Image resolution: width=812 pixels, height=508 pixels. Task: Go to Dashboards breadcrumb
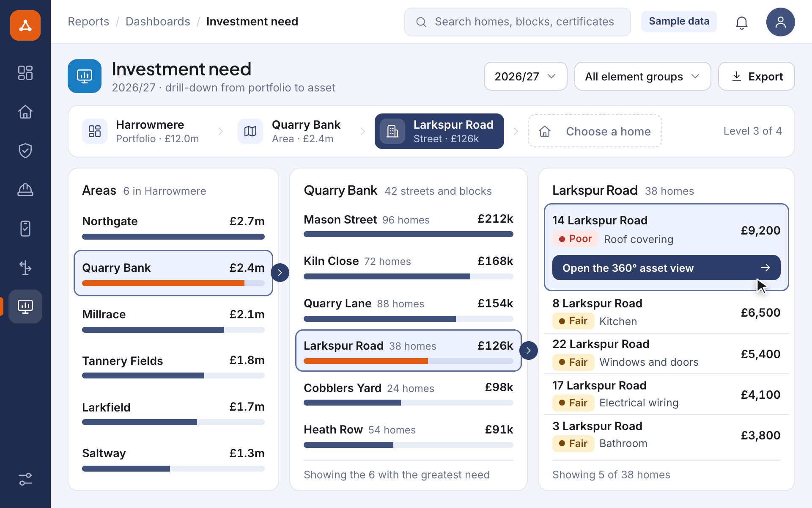pos(158,22)
